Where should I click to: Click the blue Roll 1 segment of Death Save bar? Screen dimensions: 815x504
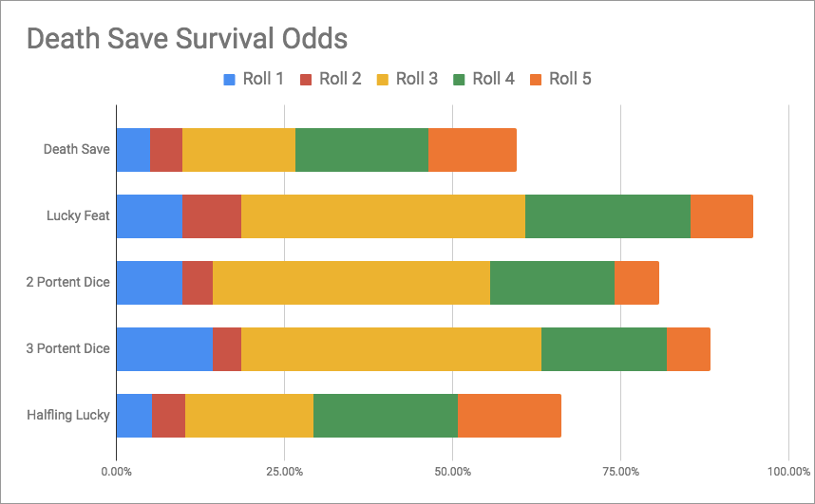(x=133, y=150)
